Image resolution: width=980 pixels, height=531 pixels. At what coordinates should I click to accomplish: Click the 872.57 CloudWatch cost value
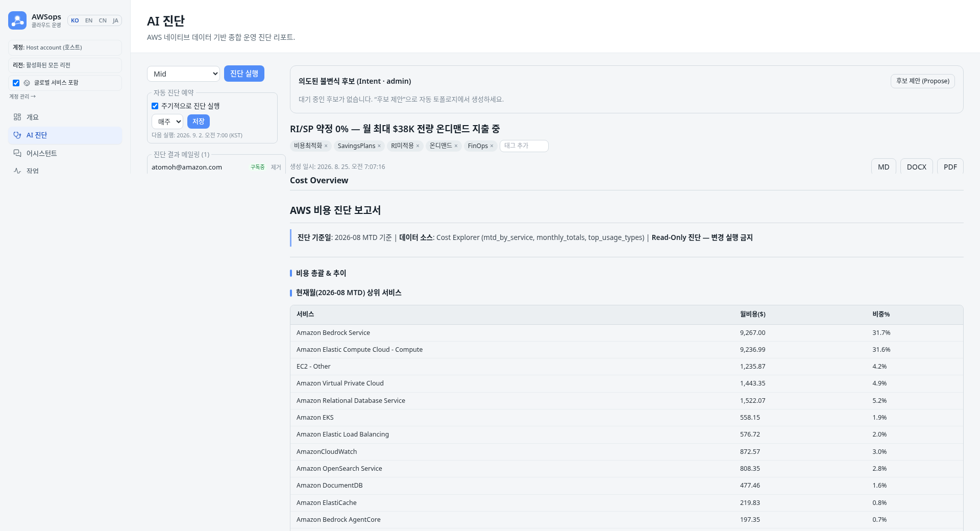(750, 452)
